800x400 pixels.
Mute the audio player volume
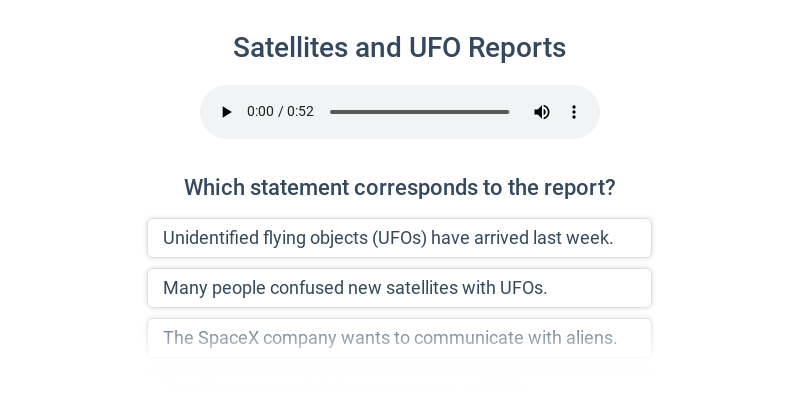point(542,112)
